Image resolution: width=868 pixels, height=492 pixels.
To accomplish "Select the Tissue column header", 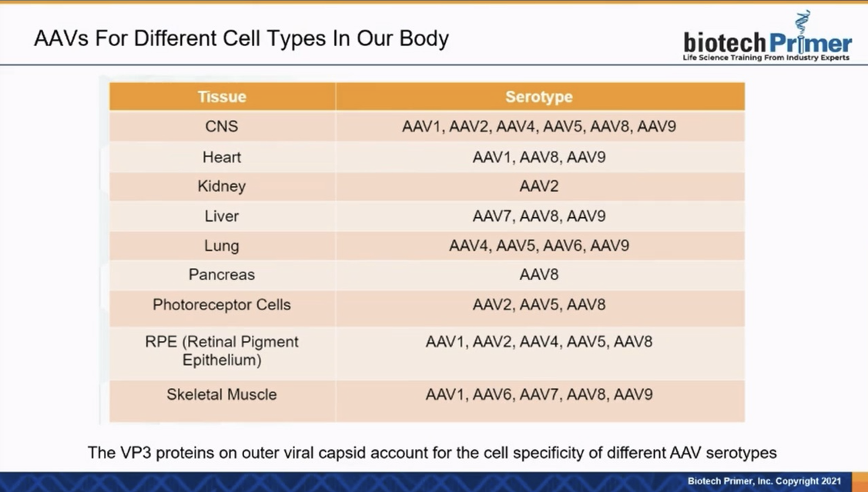I will tap(222, 97).
